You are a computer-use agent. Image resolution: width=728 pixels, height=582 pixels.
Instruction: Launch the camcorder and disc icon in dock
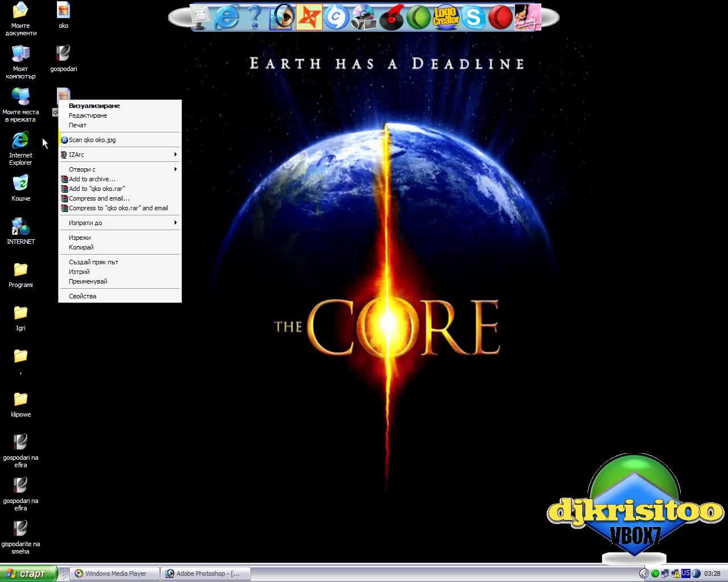(x=364, y=18)
